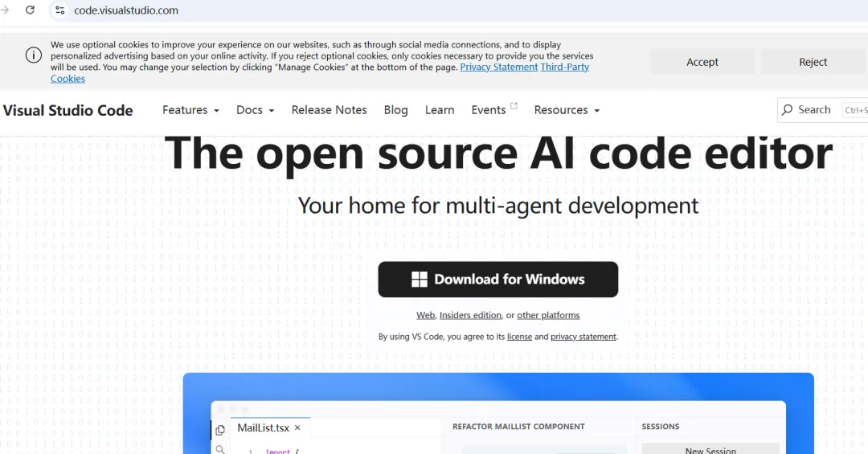
Task: Expand the Resources dropdown menu
Action: click(x=567, y=110)
